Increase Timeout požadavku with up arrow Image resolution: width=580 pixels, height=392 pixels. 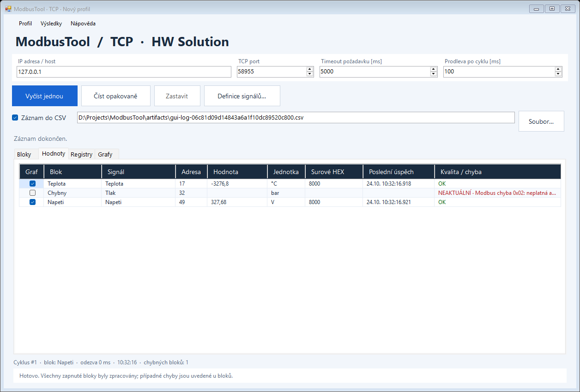coord(434,69)
